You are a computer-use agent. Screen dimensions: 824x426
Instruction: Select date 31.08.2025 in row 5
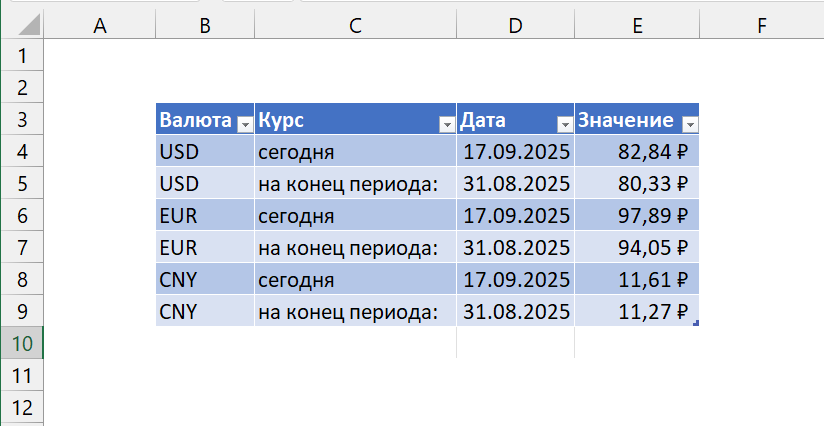click(x=516, y=183)
